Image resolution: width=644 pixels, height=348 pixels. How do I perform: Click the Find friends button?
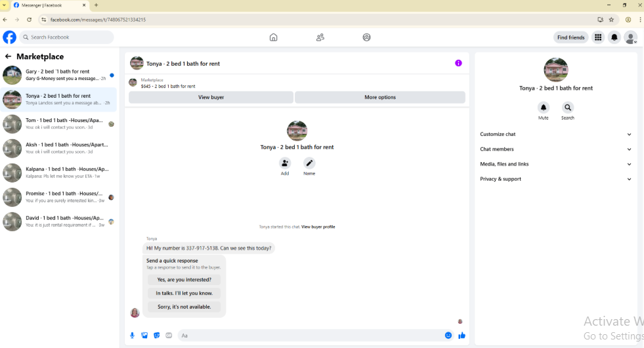(x=571, y=37)
